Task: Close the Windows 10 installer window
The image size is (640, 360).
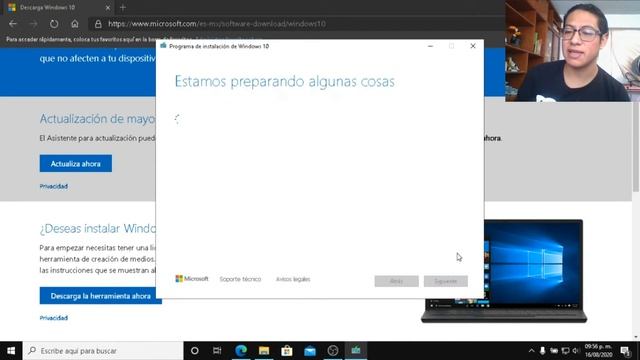Action: click(473, 46)
